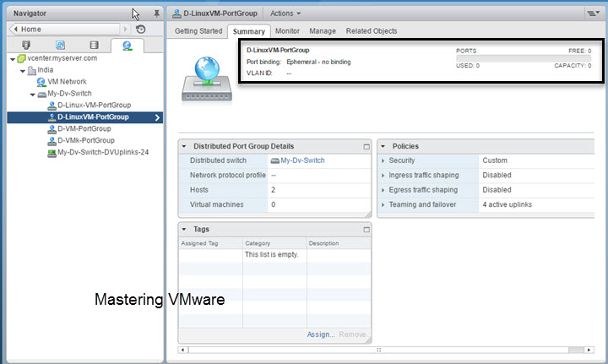Click the 4 active uplinks value
Viewport: 608px width, 364px height.
508,204
